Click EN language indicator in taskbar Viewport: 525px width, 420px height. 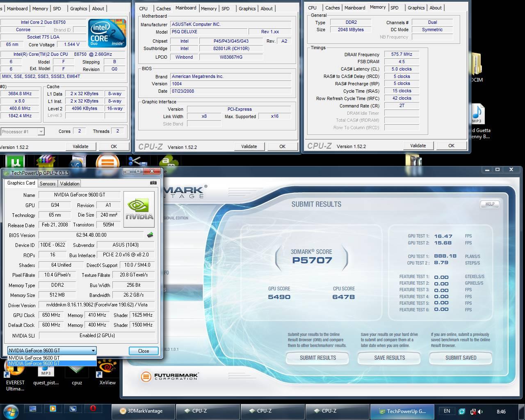447,411
